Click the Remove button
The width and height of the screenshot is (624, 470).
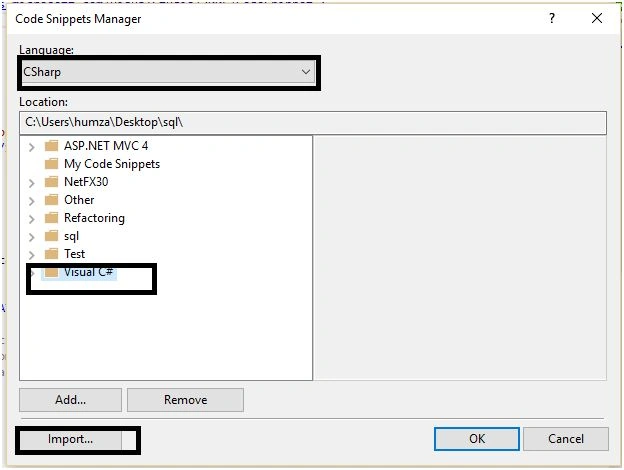click(x=185, y=400)
